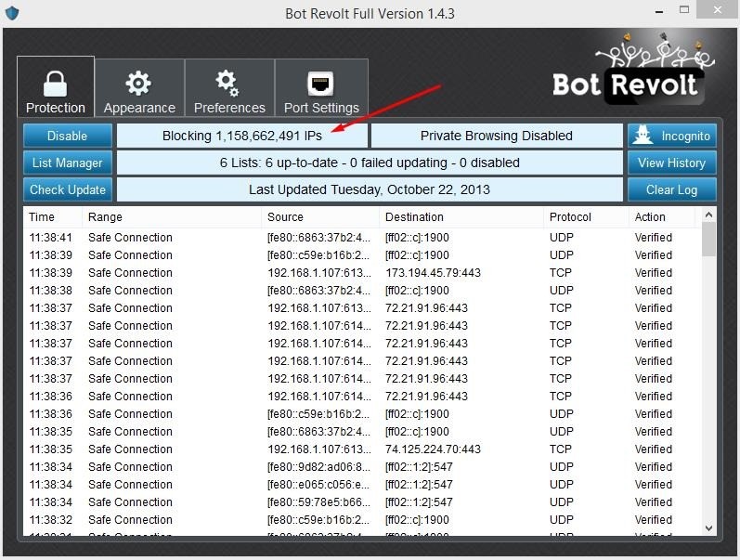Clear Log of connections

pyautogui.click(x=672, y=189)
